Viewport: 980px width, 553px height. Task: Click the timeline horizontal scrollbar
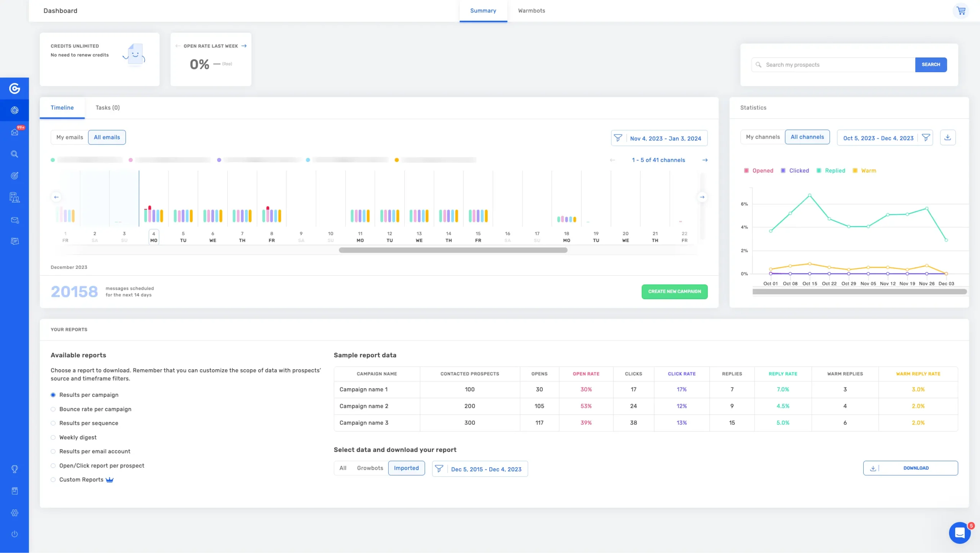point(453,250)
